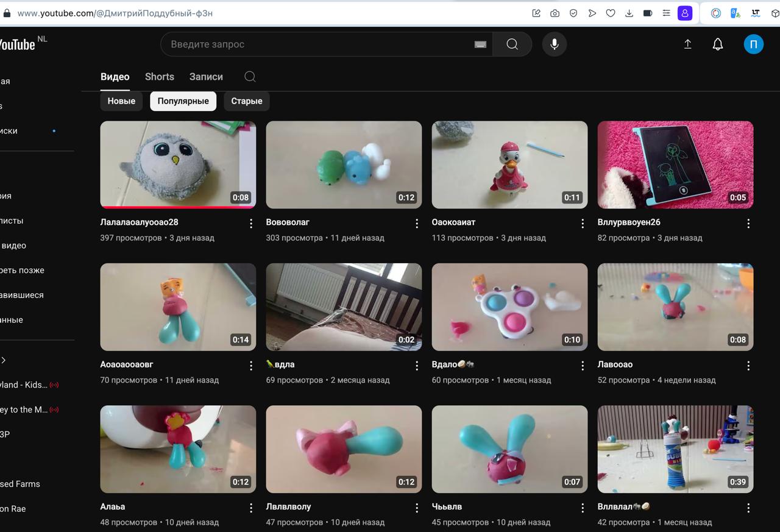Switch to the Записи tab
780x532 pixels.
point(206,77)
